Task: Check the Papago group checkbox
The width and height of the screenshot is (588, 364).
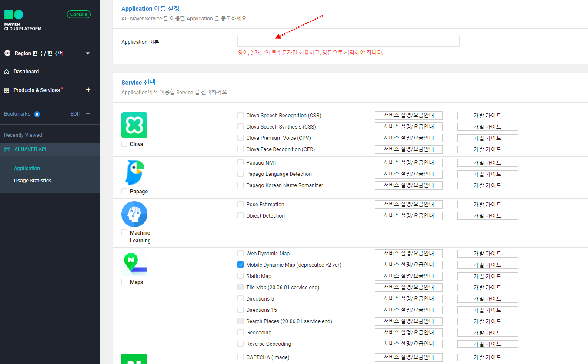Action: point(124,191)
